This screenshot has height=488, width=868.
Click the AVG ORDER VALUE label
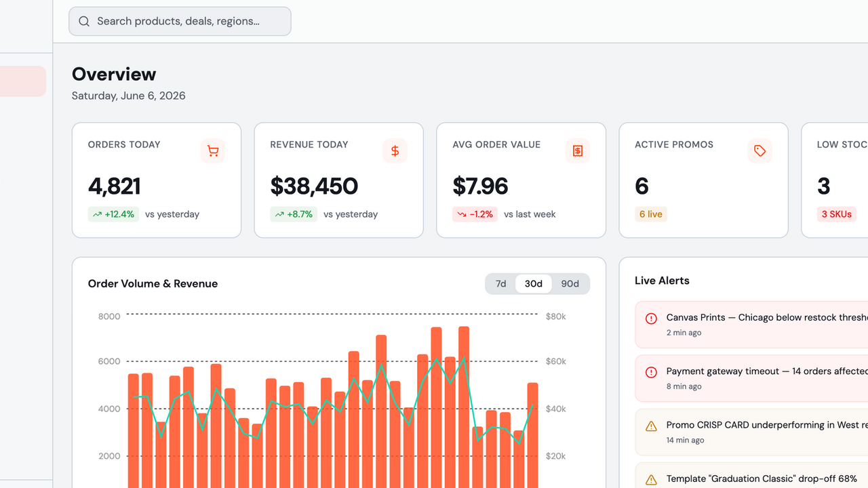tap(496, 144)
